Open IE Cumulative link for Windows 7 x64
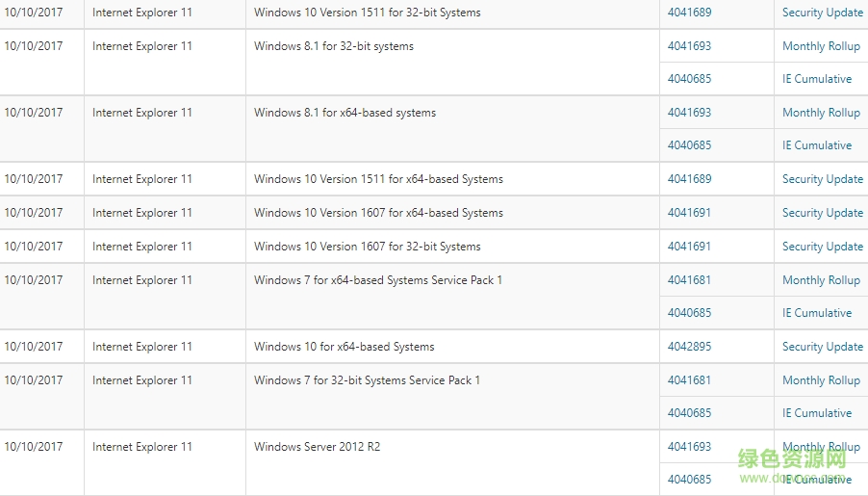868x496 pixels. coord(816,313)
